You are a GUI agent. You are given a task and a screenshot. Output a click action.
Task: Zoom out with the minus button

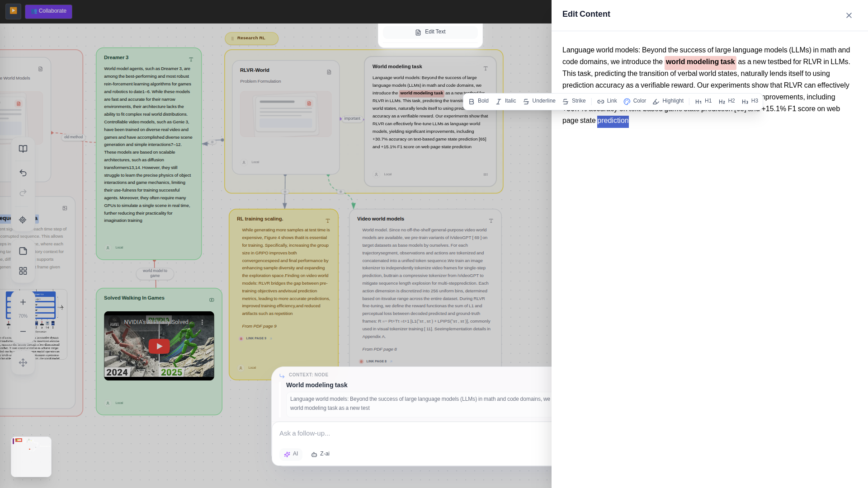coord(23,332)
